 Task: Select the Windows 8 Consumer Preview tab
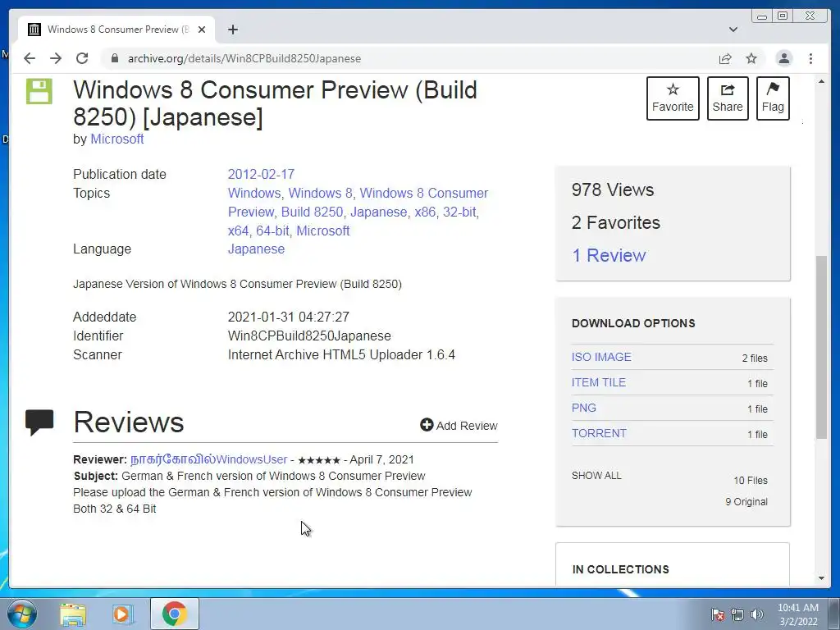coord(116,30)
